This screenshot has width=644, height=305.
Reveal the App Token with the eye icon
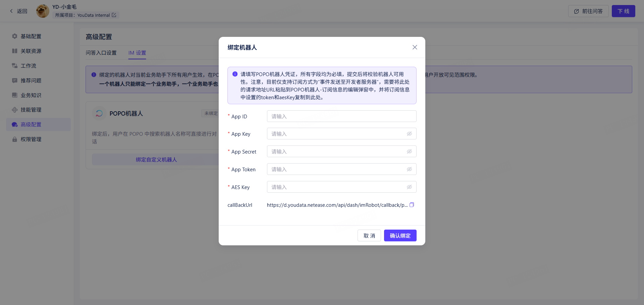coord(409,169)
